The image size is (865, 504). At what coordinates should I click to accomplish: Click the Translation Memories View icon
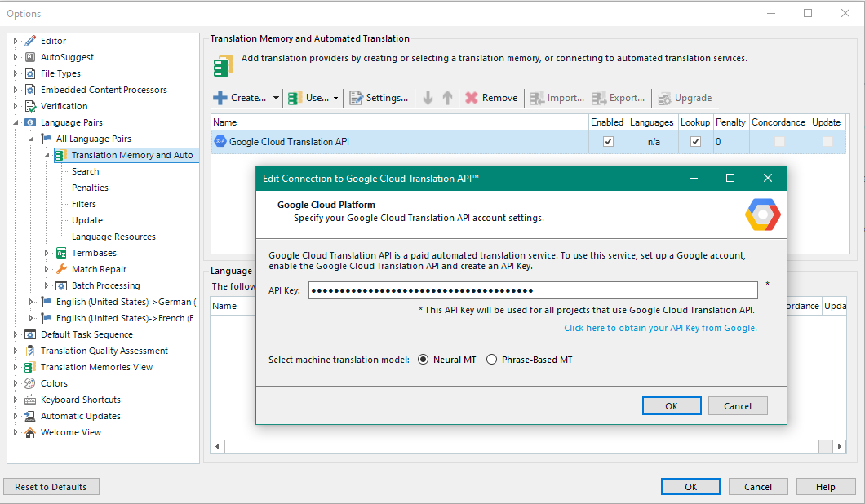click(x=30, y=367)
